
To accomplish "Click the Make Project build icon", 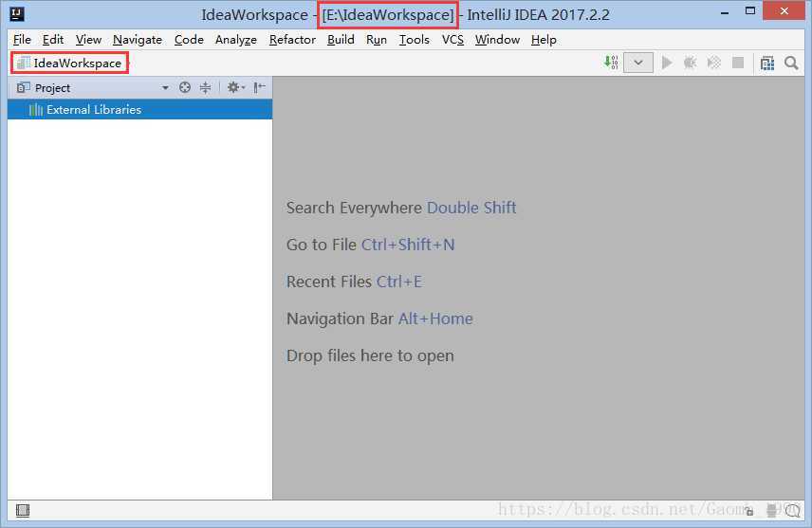I will 611,63.
